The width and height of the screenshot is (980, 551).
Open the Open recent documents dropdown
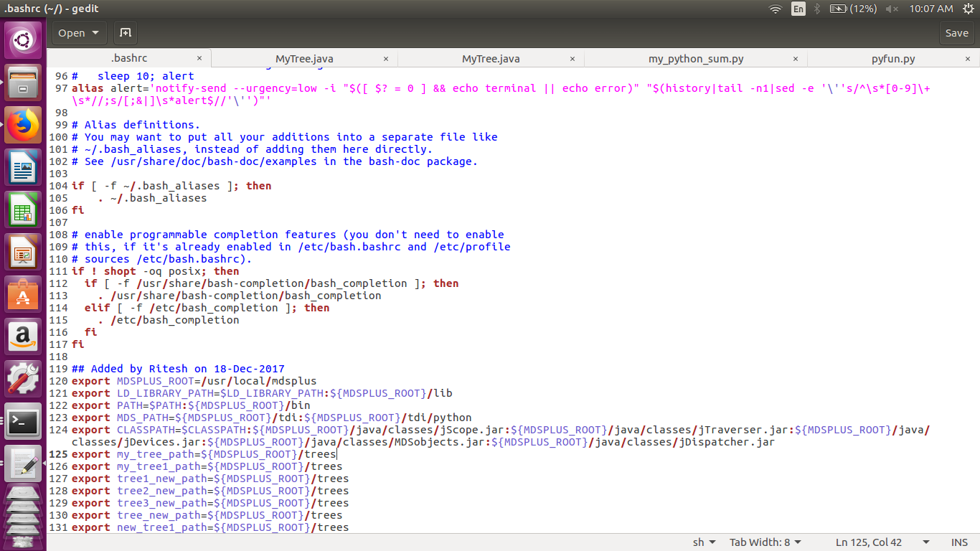(79, 32)
